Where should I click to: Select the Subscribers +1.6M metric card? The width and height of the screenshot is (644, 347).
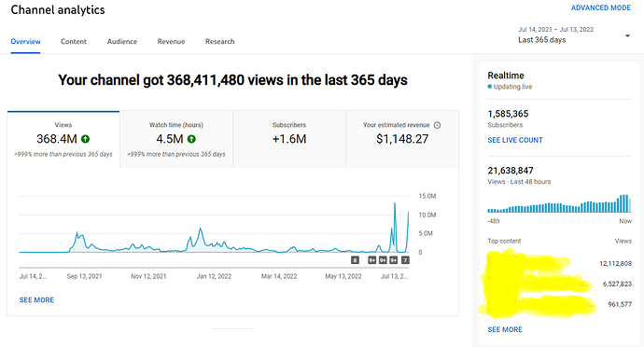click(289, 139)
